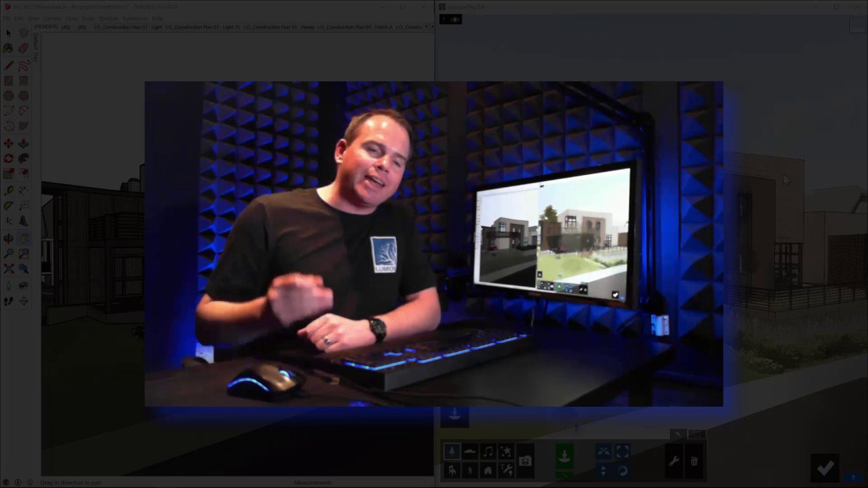868x488 pixels.
Task: Switch to (RENDER) scene tab
Action: coord(45,27)
